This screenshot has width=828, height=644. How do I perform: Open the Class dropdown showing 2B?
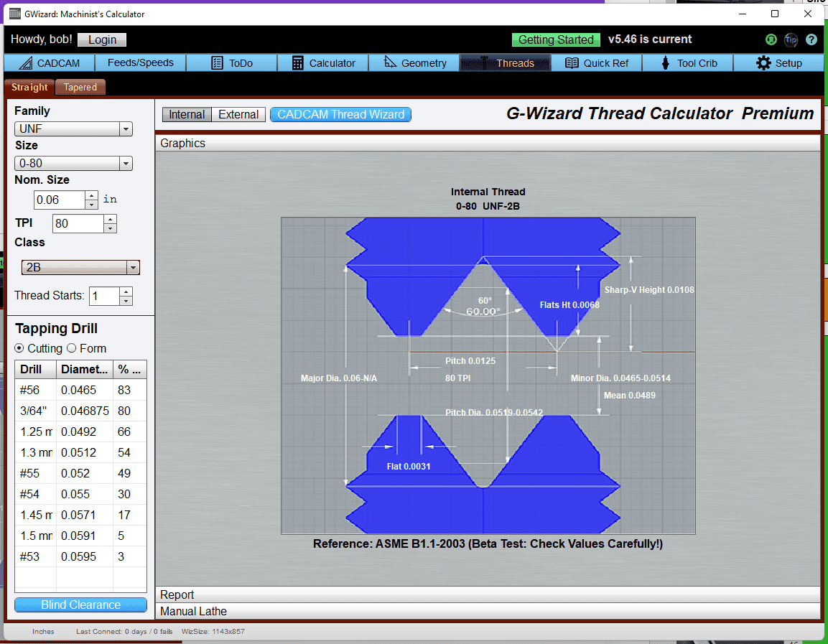coord(132,267)
